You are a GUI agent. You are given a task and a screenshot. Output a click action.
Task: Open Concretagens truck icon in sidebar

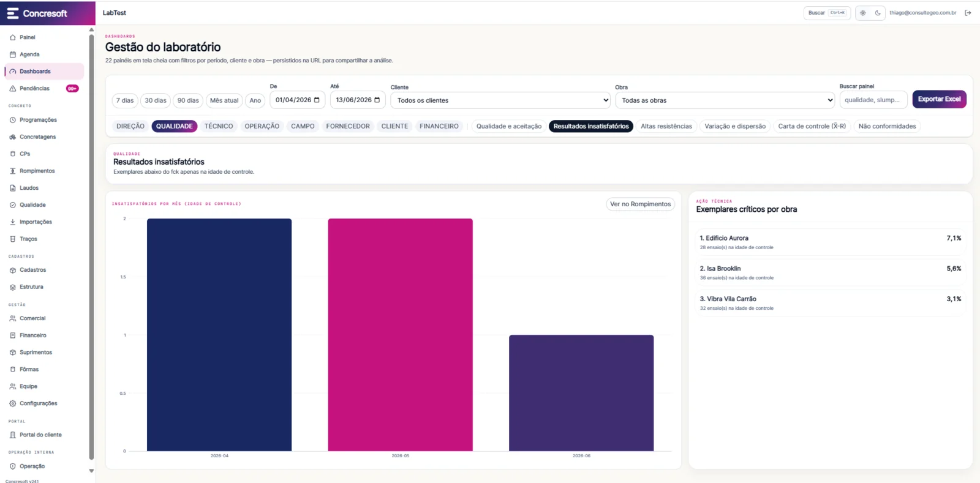click(12, 137)
